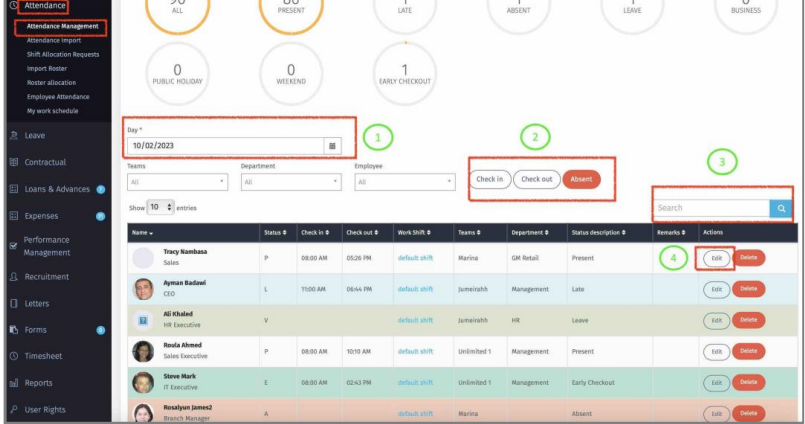Click the calendar icon in Day field

333,146
